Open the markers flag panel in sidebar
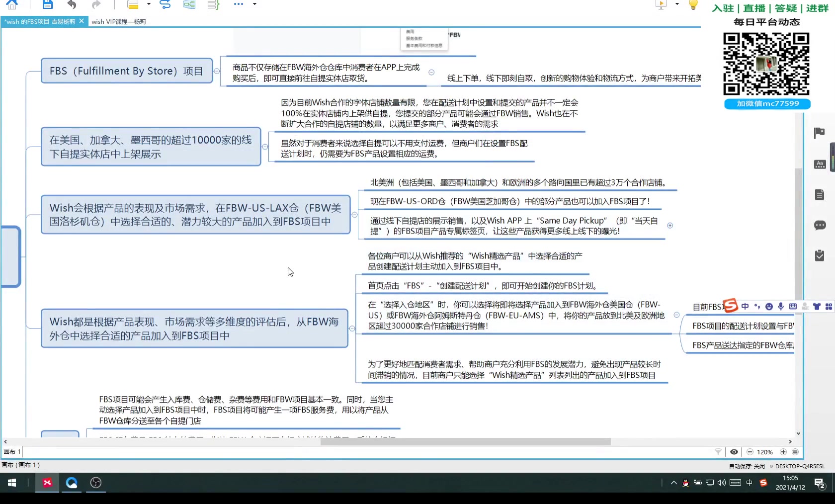Image resolution: width=835 pixels, height=504 pixels. point(820,132)
